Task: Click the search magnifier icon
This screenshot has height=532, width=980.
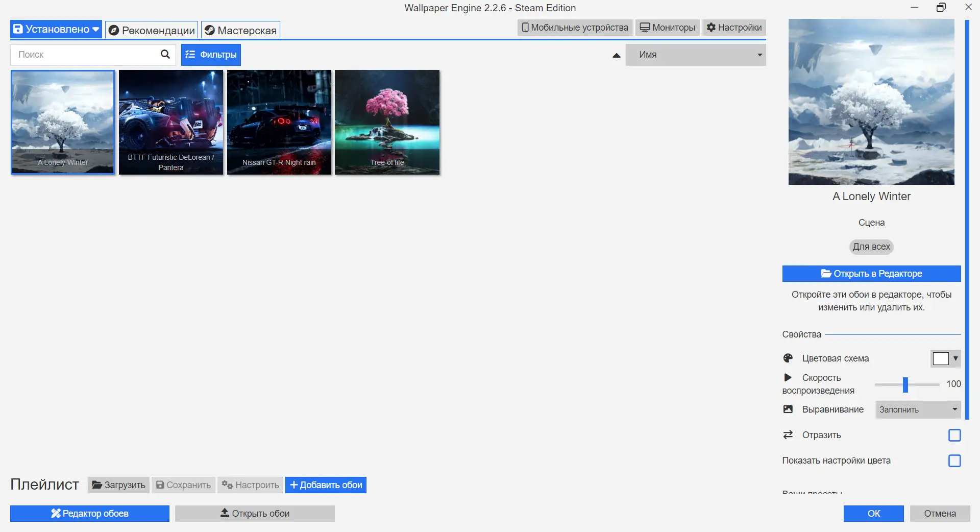Action: (x=165, y=54)
